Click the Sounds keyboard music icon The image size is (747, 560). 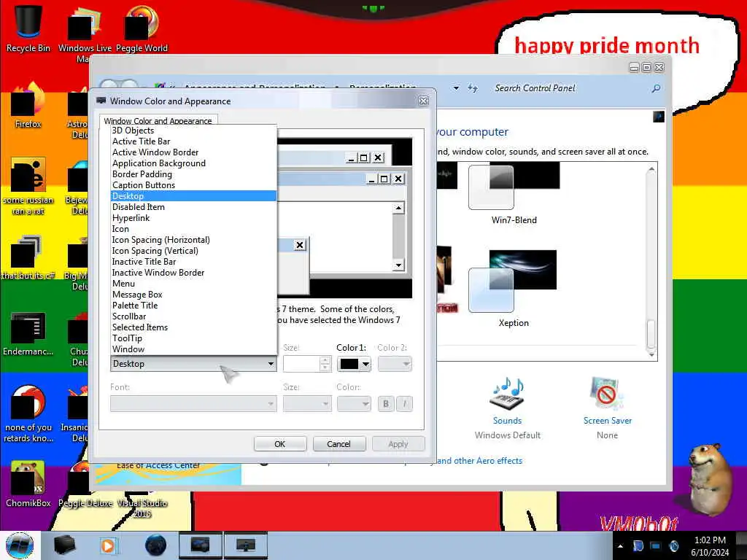tap(508, 394)
